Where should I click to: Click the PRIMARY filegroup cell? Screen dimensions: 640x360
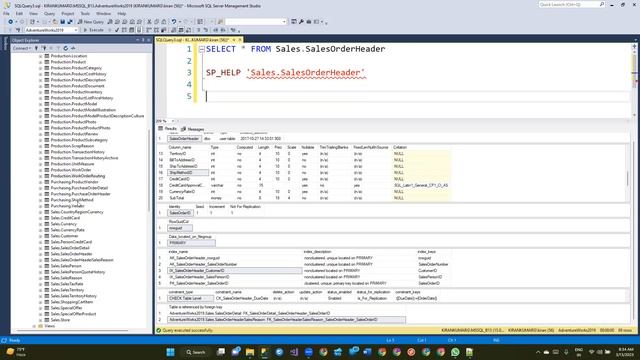click(x=191, y=243)
